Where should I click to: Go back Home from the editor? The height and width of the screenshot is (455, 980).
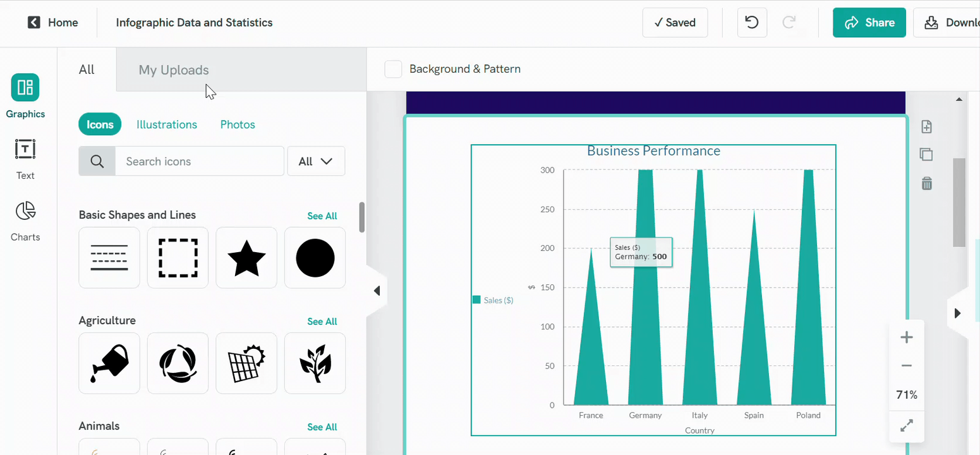[x=53, y=22]
